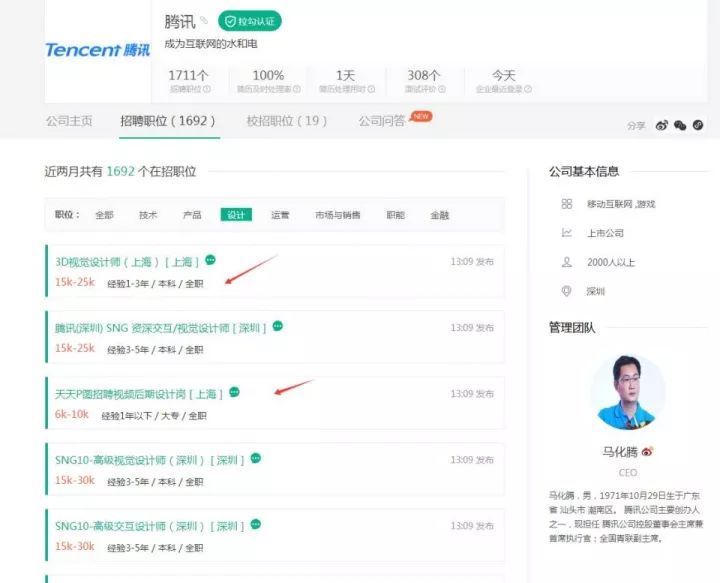Open 马化腾's Weibo icon link
The image size is (720, 583).
(647, 452)
